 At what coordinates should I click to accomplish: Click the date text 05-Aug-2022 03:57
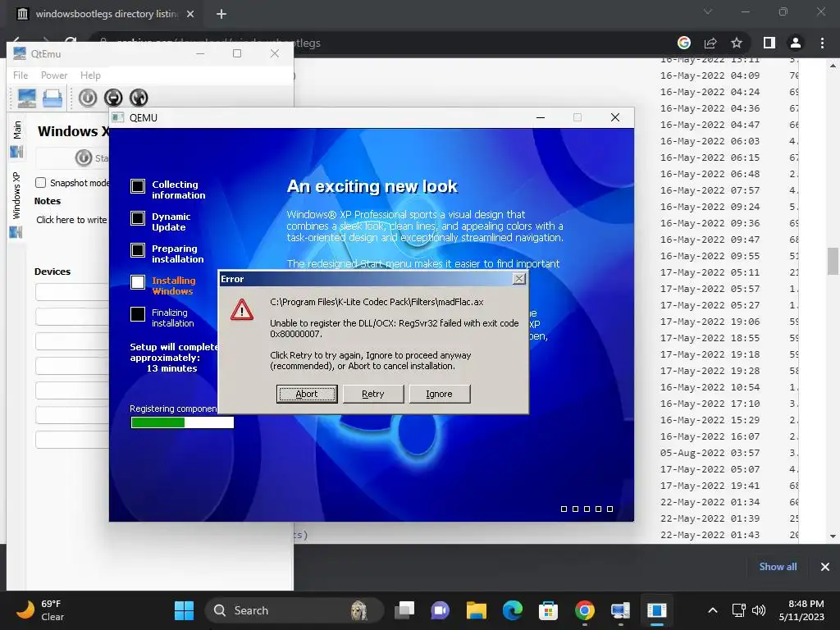point(710,453)
